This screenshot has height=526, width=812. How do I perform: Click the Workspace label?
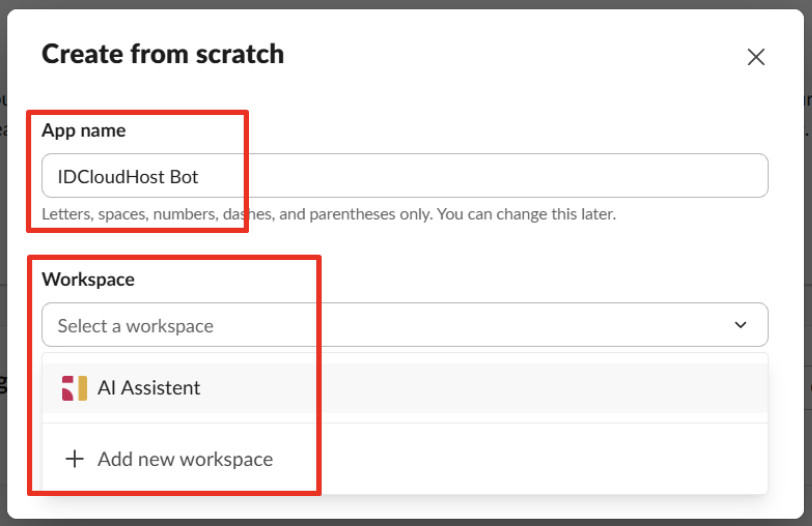point(89,280)
